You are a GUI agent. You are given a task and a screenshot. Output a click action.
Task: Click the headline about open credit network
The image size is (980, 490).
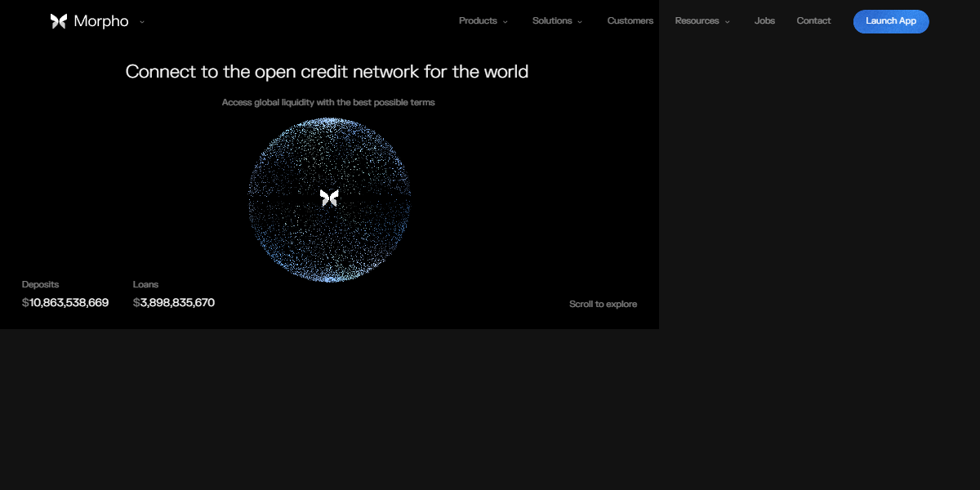327,72
